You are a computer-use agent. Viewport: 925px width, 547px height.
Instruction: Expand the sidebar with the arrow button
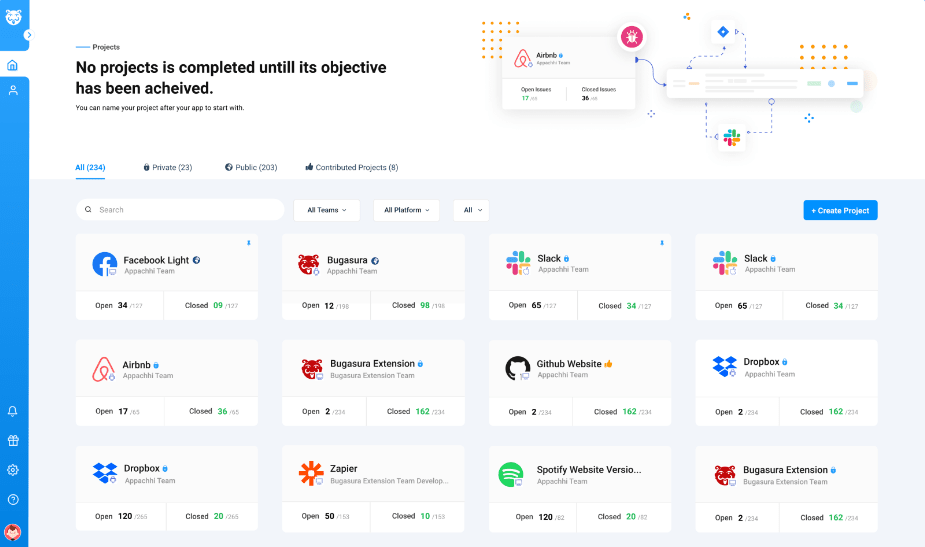click(x=28, y=35)
